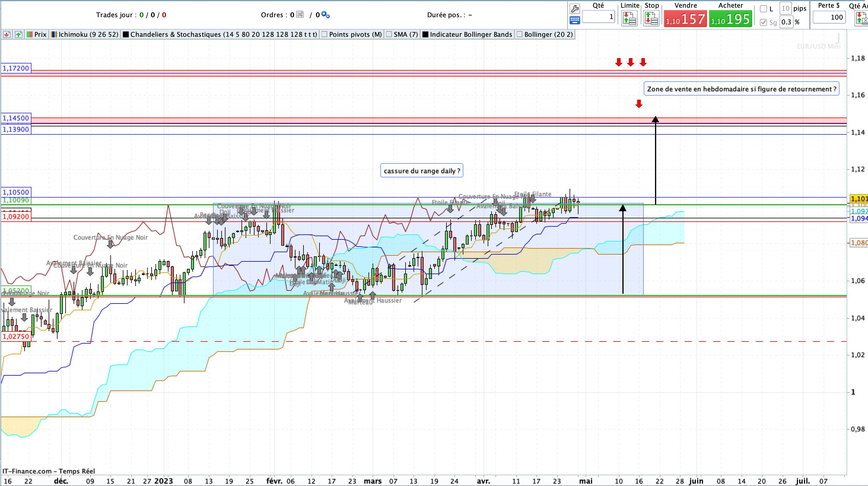Click the yellow current price tag 1,101
This screenshot has width=868, height=486.
click(859, 198)
